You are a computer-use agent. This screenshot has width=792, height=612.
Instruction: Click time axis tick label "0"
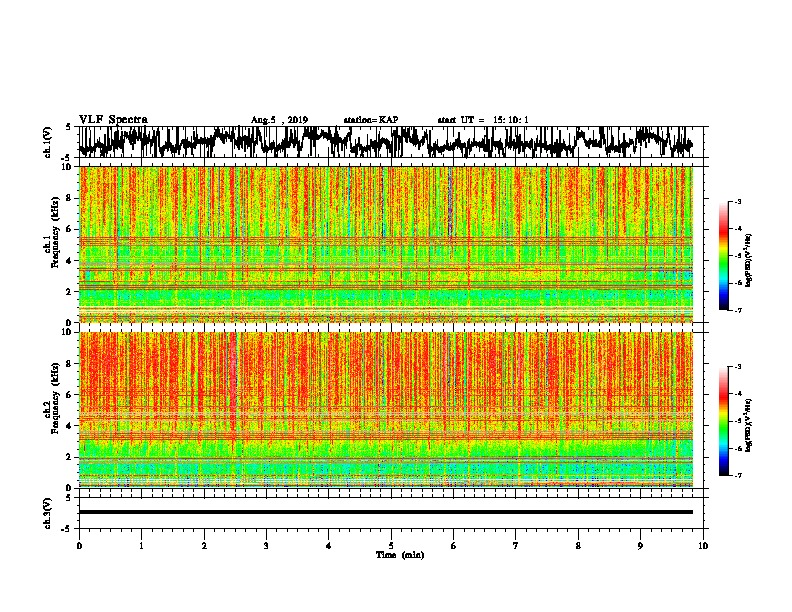click(x=79, y=545)
